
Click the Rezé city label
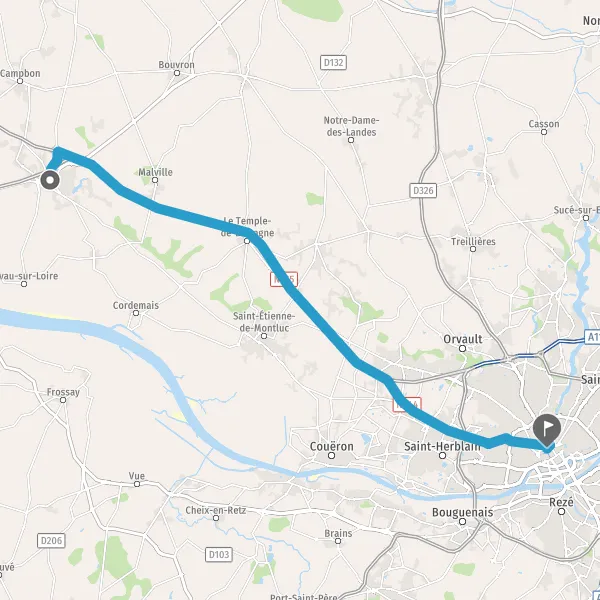[561, 502]
